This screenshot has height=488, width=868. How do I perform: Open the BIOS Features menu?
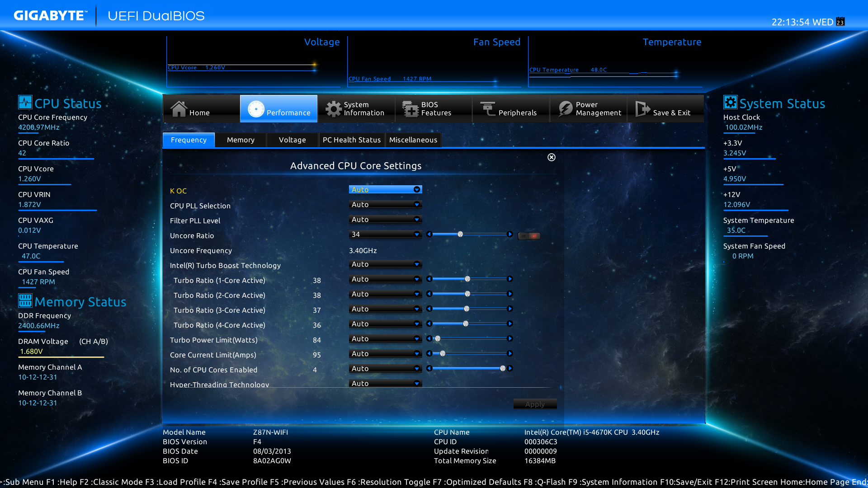433,109
